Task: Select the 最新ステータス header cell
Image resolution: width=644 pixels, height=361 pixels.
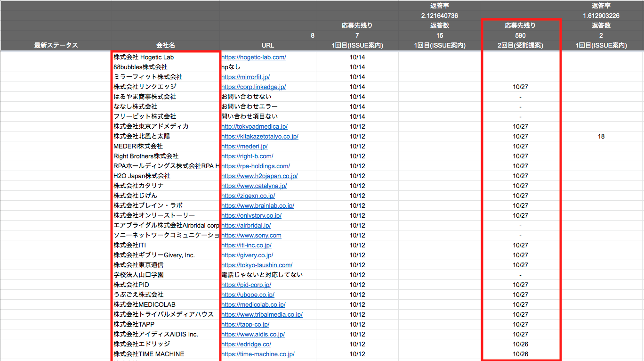Action: (56, 45)
